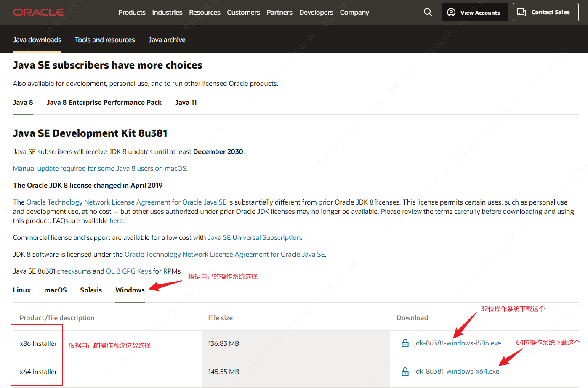
Task: Click the FAQs 'here' link
Action: click(x=116, y=221)
